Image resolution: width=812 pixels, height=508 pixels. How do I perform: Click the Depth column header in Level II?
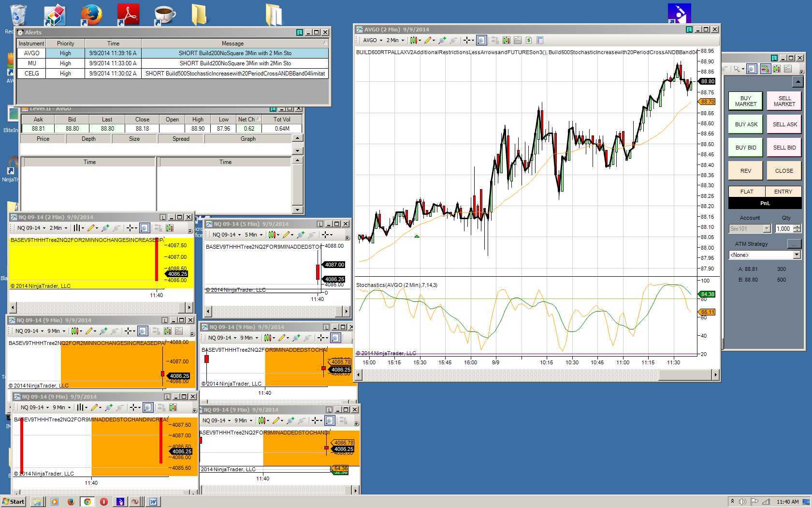(88, 139)
